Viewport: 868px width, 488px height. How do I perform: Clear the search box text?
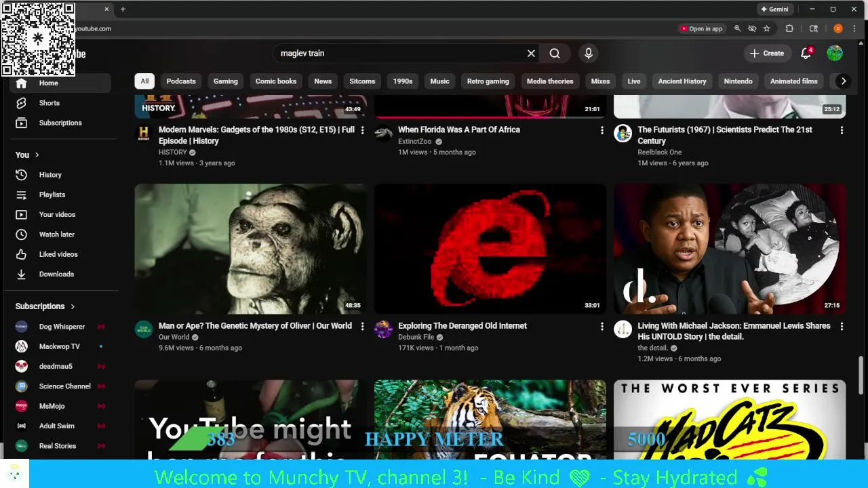(531, 54)
